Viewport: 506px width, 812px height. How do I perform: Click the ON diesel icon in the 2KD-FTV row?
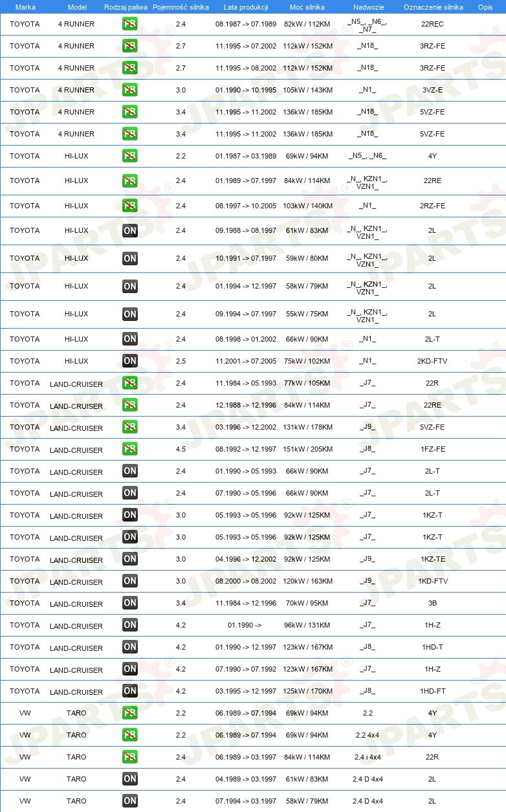click(x=129, y=361)
